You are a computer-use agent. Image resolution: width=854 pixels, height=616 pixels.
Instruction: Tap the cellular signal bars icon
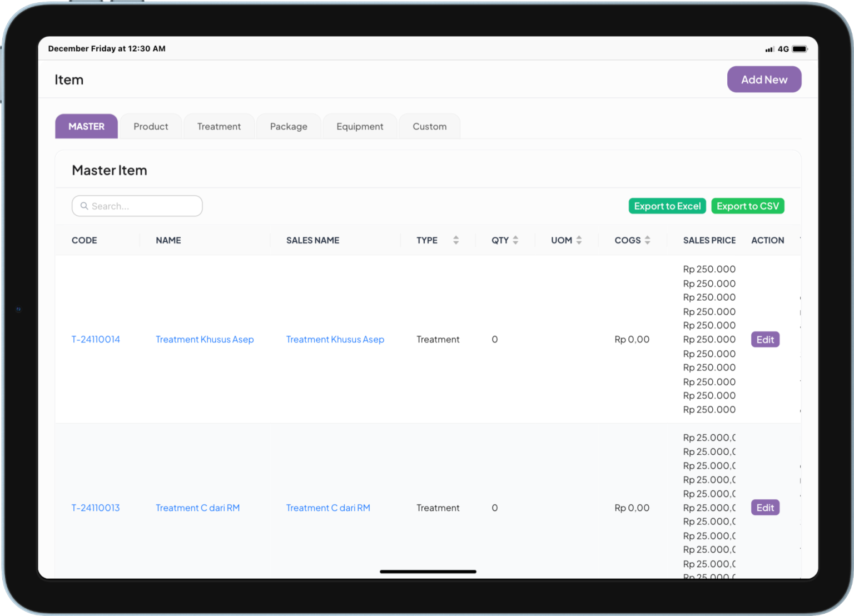click(x=769, y=49)
